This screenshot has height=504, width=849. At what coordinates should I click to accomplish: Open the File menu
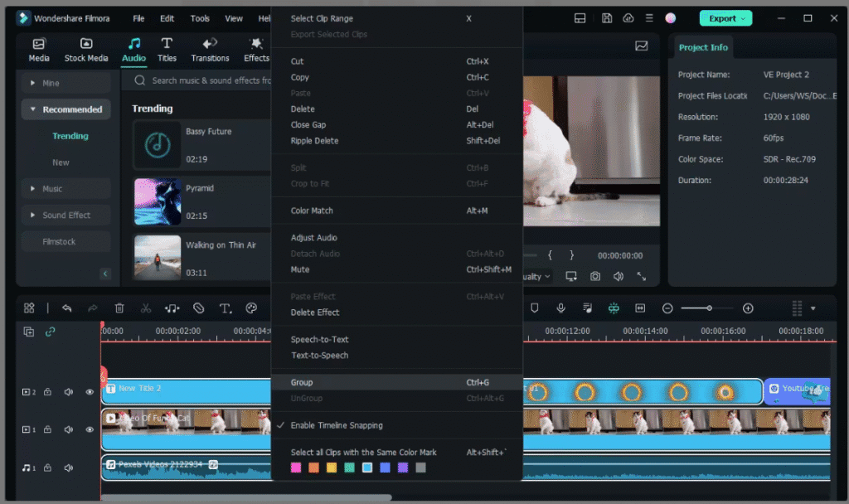[138, 18]
